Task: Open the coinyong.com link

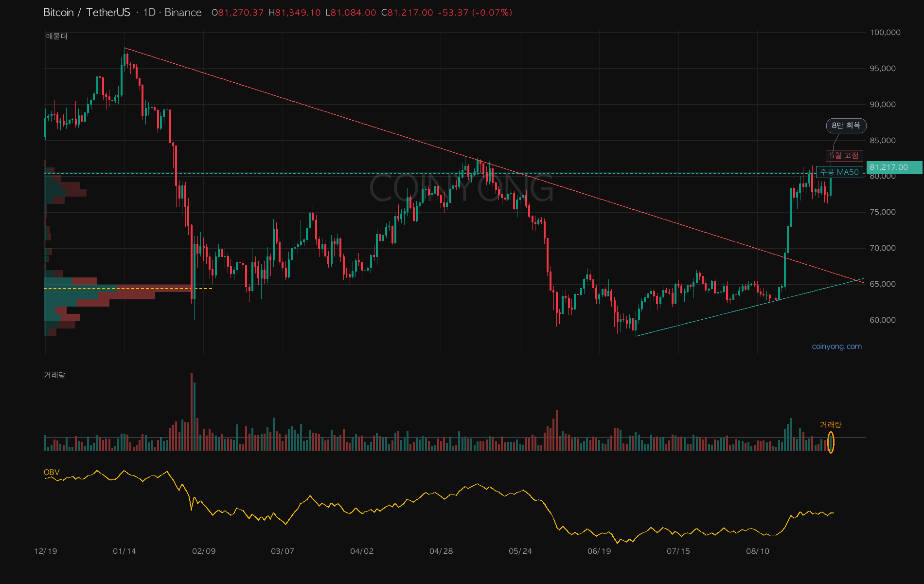Action: pos(836,347)
